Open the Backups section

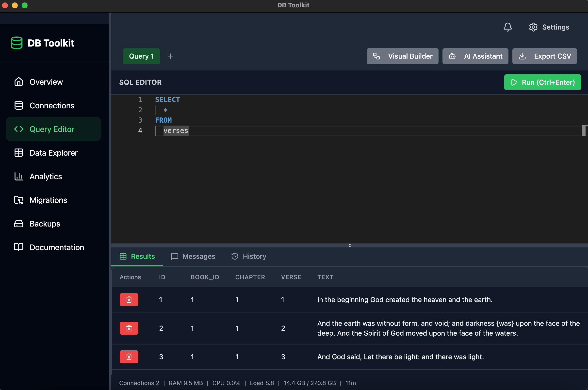[45, 224]
